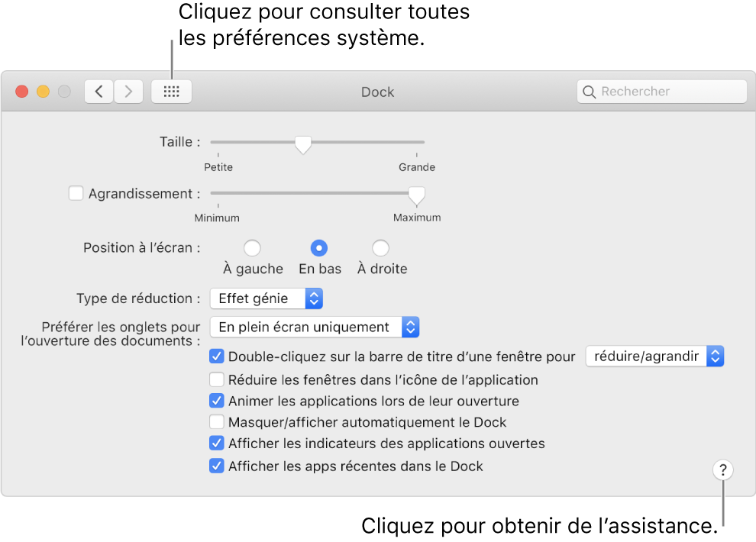Select the À gauche position radio button
The width and height of the screenshot is (756, 542).
point(252,248)
